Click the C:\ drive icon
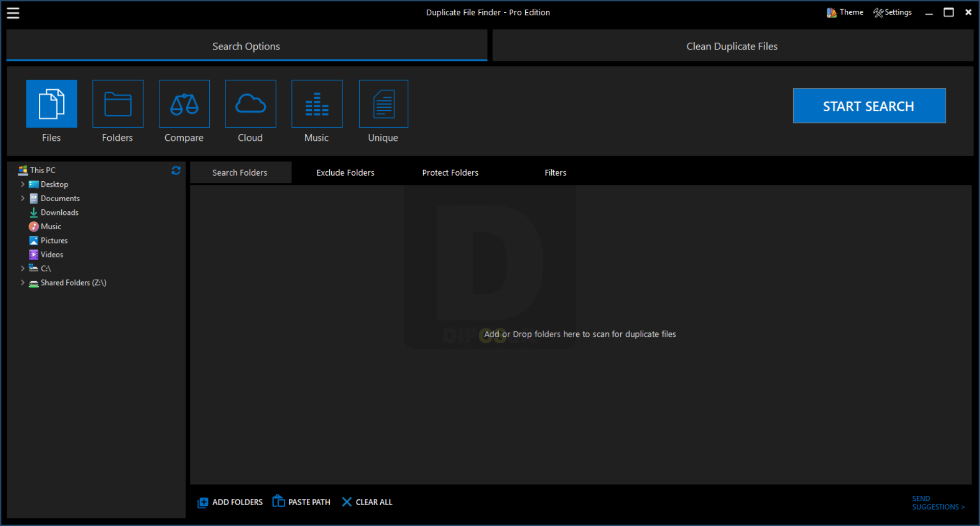This screenshot has height=526, width=980. [x=34, y=268]
